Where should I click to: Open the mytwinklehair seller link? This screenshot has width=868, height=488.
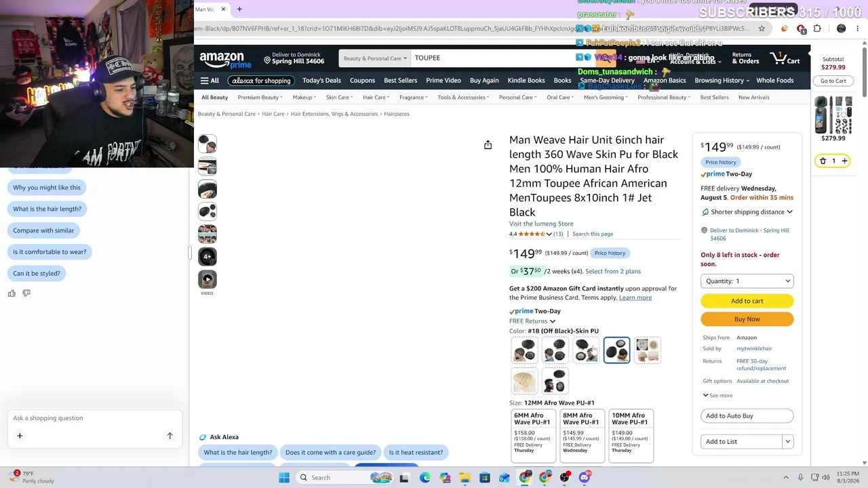pos(754,348)
